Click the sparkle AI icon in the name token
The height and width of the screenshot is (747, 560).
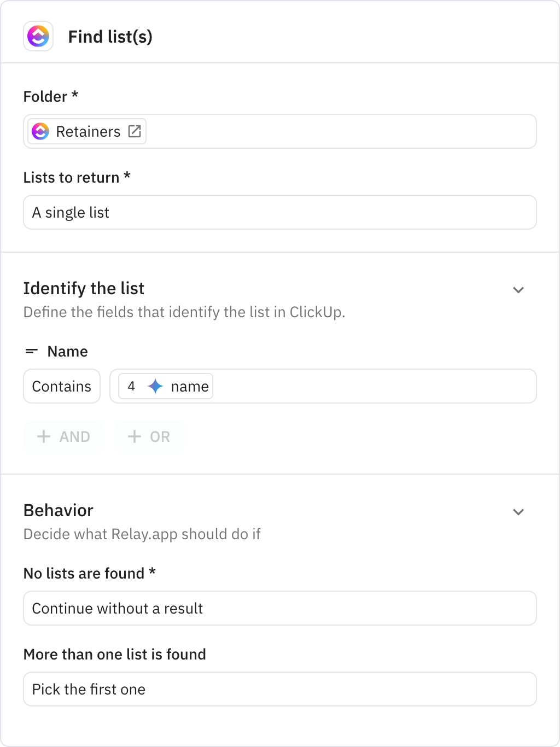tap(155, 386)
